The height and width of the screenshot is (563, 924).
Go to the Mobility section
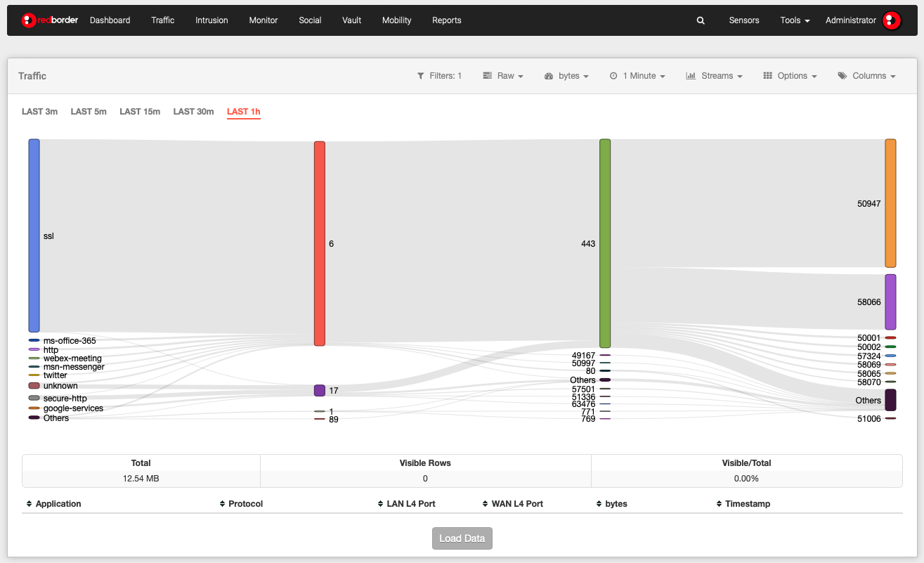[397, 20]
